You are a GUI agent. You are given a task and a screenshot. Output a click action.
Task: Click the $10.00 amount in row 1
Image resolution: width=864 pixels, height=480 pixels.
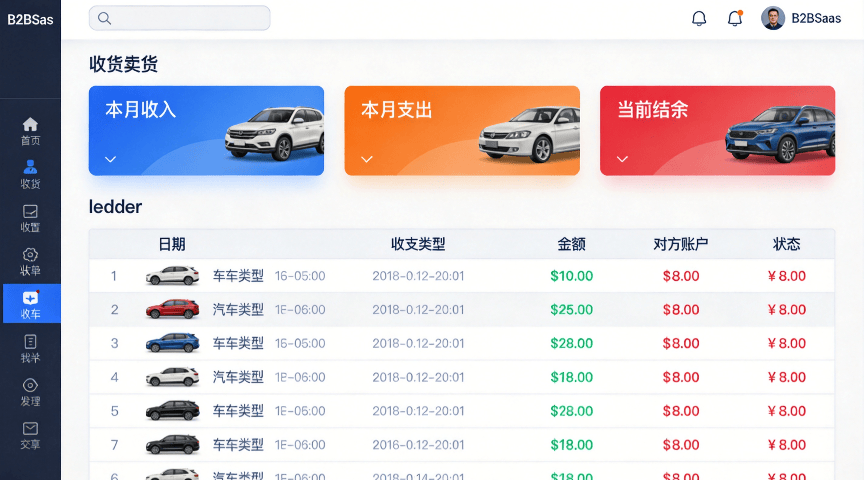(571, 276)
